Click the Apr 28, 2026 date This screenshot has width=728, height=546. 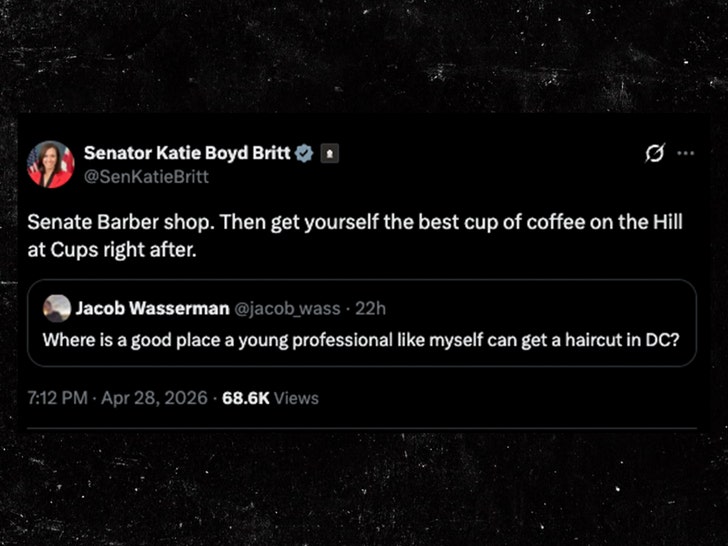click(152, 397)
